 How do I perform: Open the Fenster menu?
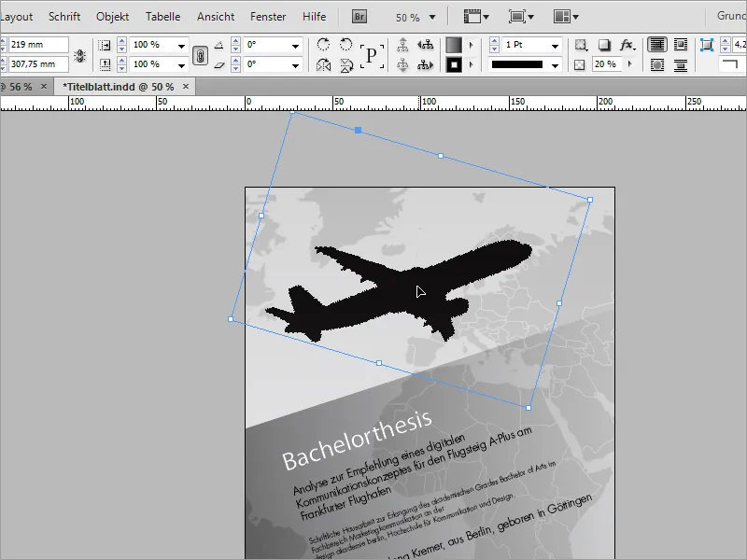(x=268, y=17)
